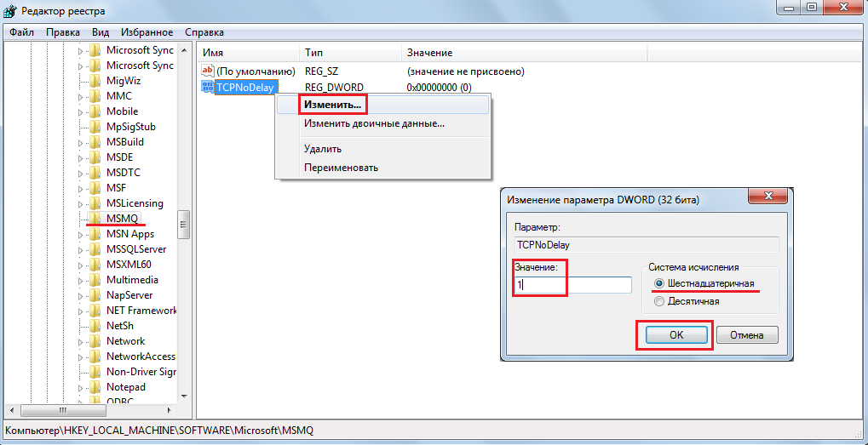
Task: Click the DWORD icon next to TCPNoDelay
Action: (208, 87)
